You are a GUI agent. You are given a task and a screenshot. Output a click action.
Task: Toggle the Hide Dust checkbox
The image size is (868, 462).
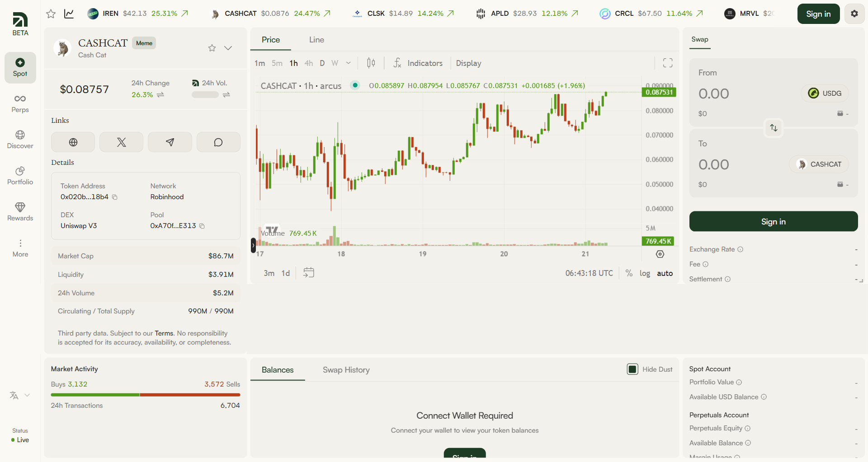click(632, 369)
